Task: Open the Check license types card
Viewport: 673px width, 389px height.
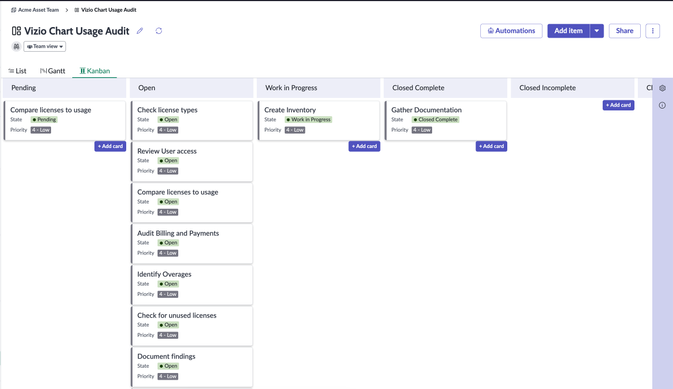Action: [192, 121]
